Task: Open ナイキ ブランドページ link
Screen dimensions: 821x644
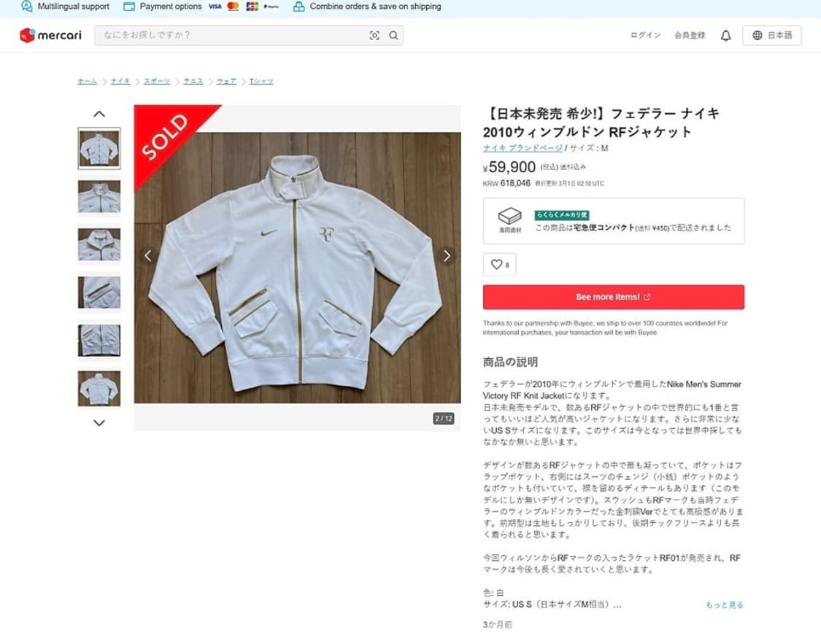Action: click(x=523, y=148)
